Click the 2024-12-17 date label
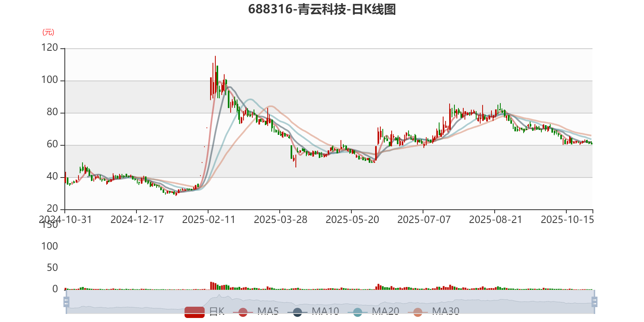644x322 pixels. (x=137, y=219)
